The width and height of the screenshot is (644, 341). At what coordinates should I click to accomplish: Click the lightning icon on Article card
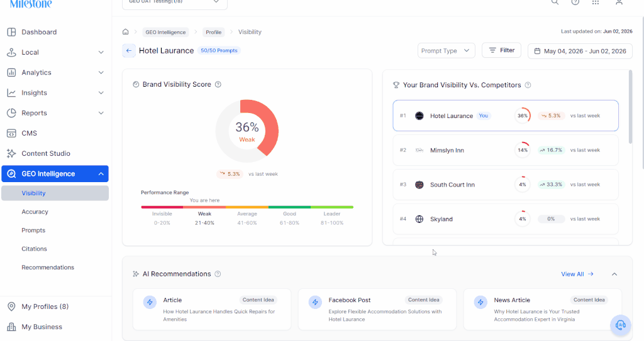point(150,303)
